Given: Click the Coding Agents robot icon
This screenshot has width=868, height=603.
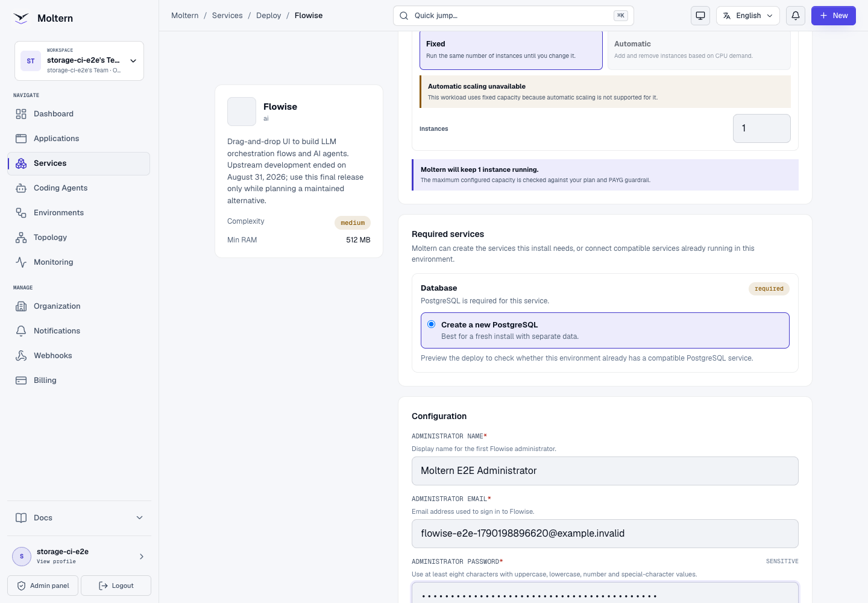Looking at the screenshot, I should point(21,188).
